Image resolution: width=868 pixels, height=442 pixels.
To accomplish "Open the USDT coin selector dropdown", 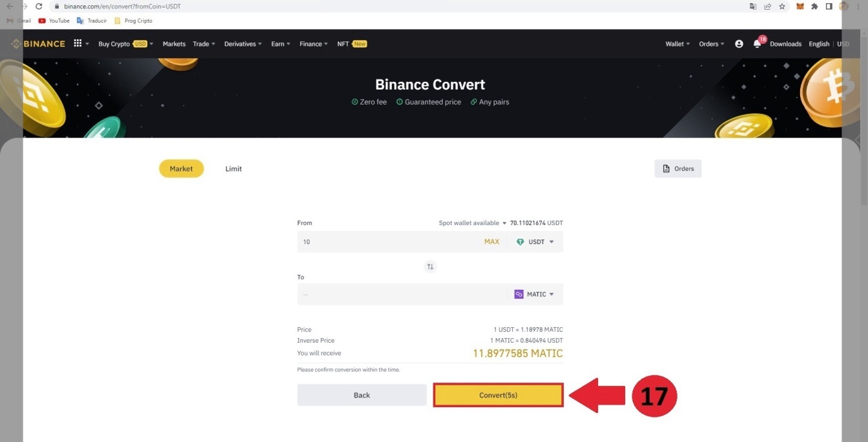I will pos(535,242).
